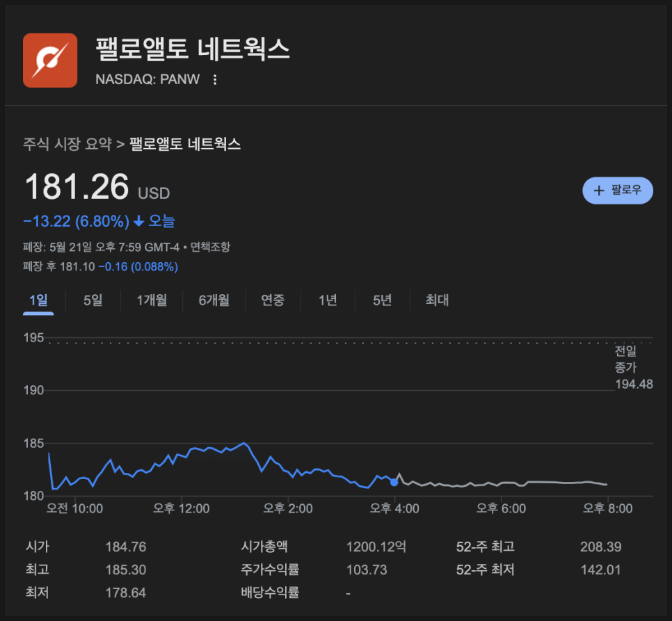Click the 배당수익률 label
Viewport: 672px width, 621px height.
pos(270,592)
